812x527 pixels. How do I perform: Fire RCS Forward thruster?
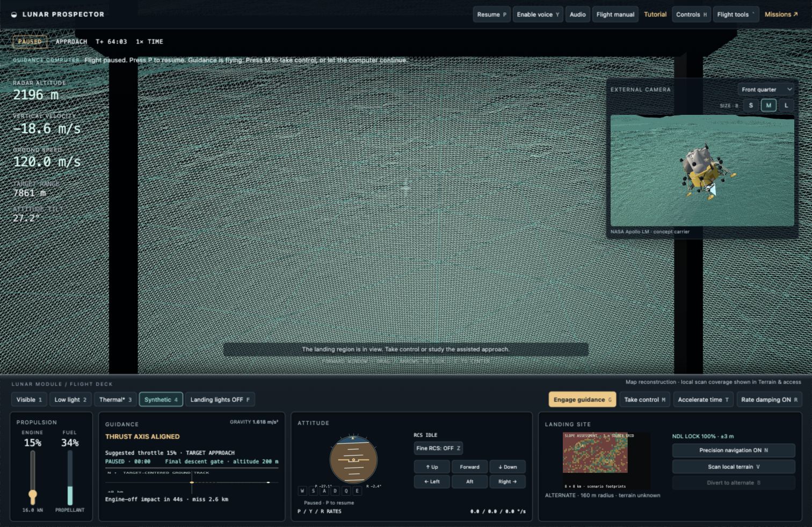click(469, 467)
